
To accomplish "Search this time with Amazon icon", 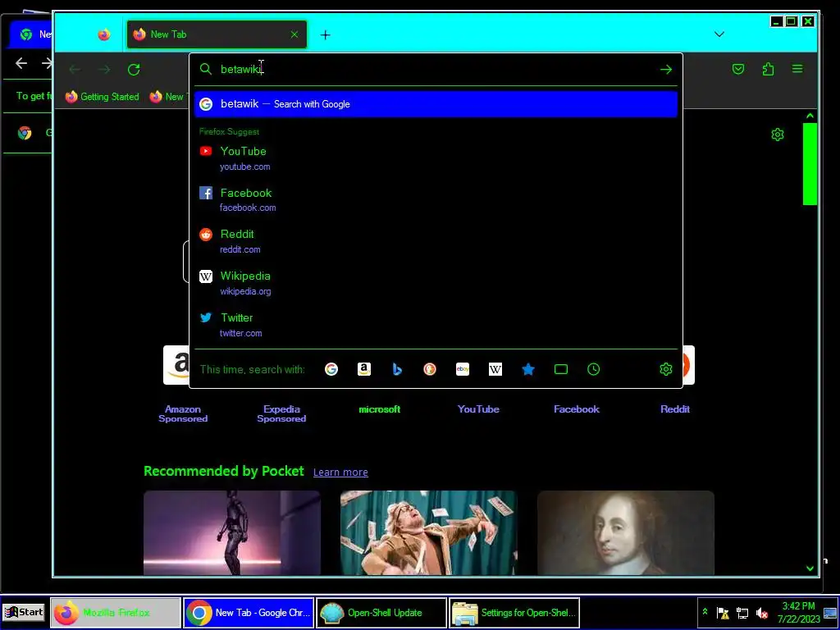I will click(x=363, y=369).
